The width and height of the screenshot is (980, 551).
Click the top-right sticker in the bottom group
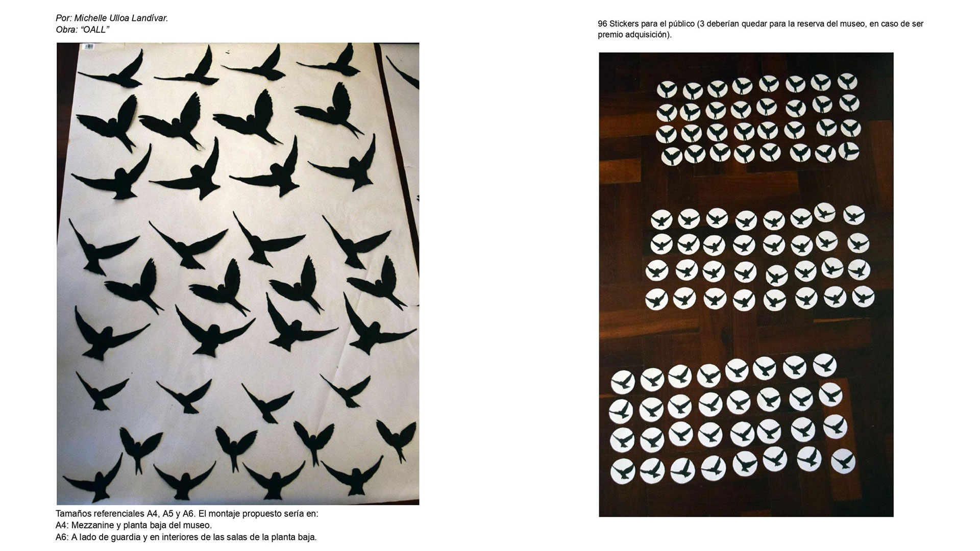click(825, 365)
